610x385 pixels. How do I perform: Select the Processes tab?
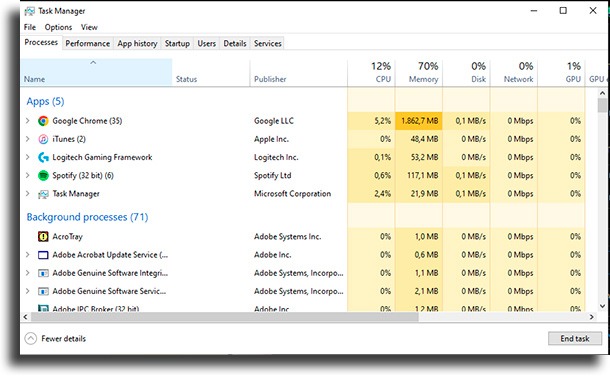tap(41, 42)
